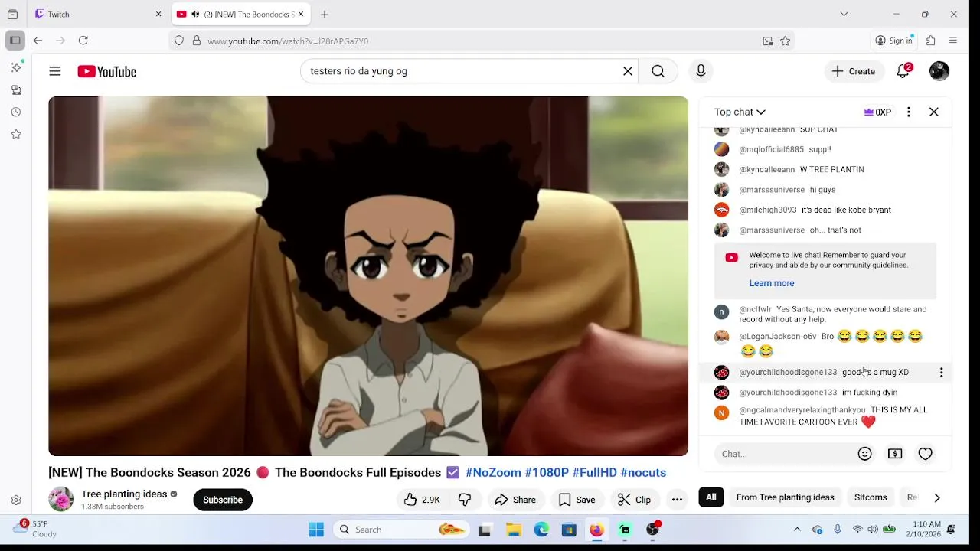Image resolution: width=980 pixels, height=551 pixels.
Task: Open the Tree planting ideas channel name
Action: click(124, 494)
